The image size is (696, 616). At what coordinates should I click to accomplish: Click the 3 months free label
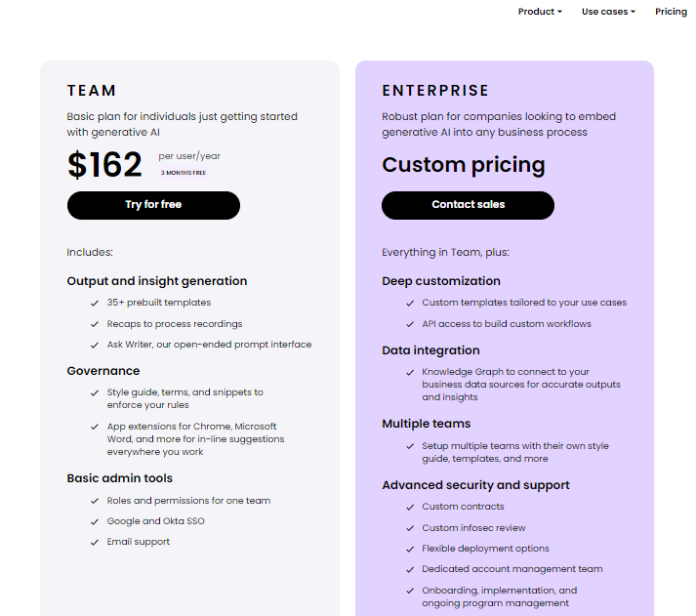(x=184, y=173)
